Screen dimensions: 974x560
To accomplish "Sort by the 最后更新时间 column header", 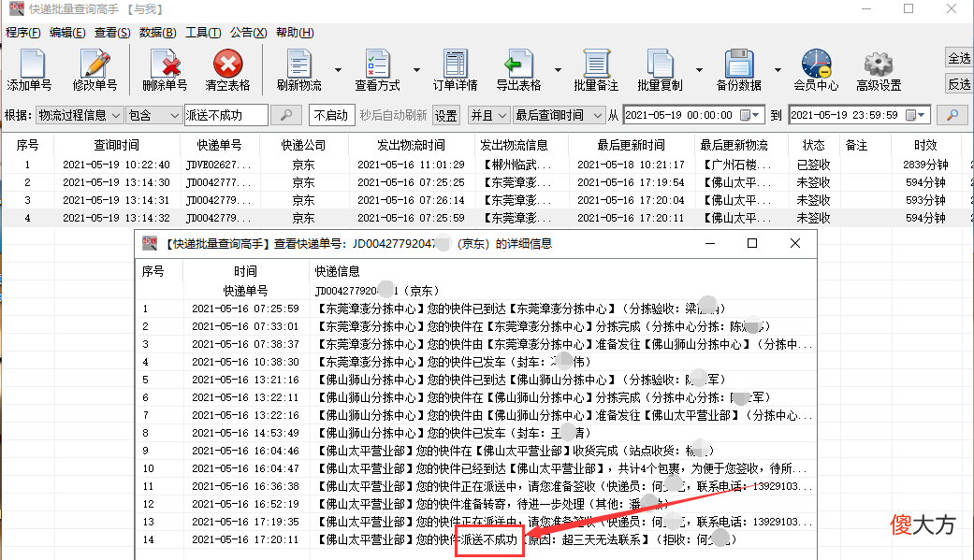I will pyautogui.click(x=632, y=145).
